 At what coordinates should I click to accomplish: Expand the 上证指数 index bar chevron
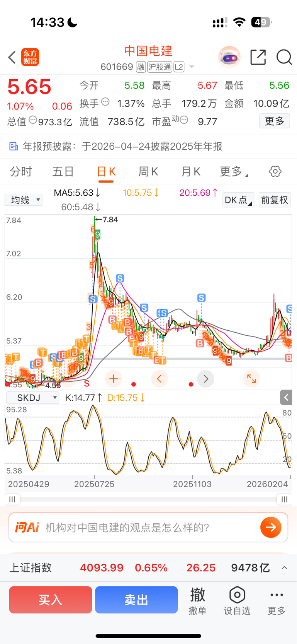tap(285, 568)
